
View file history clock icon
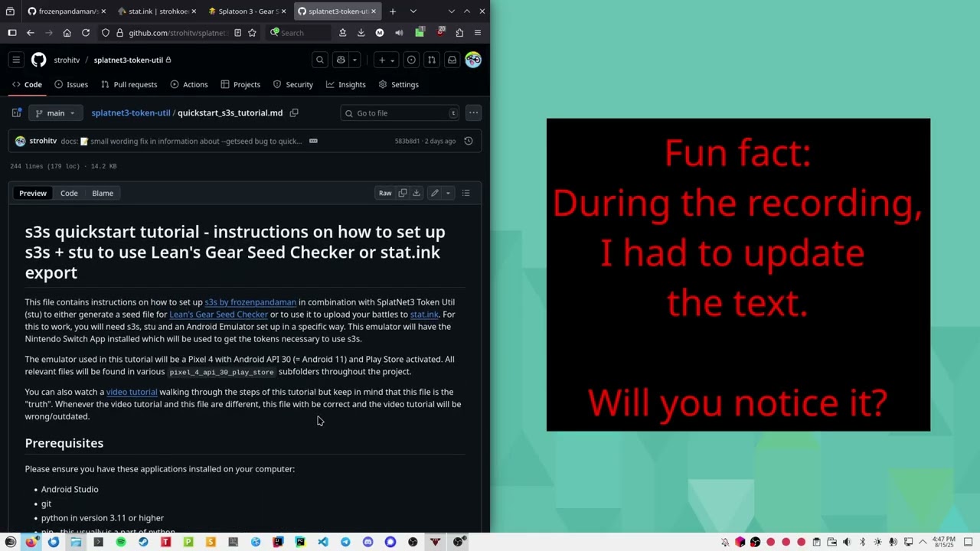469,141
